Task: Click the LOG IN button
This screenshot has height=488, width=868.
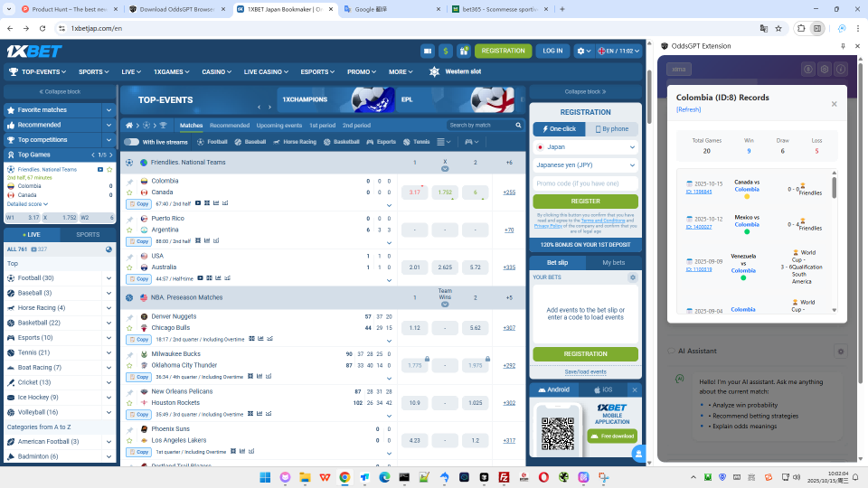Action: click(x=552, y=51)
